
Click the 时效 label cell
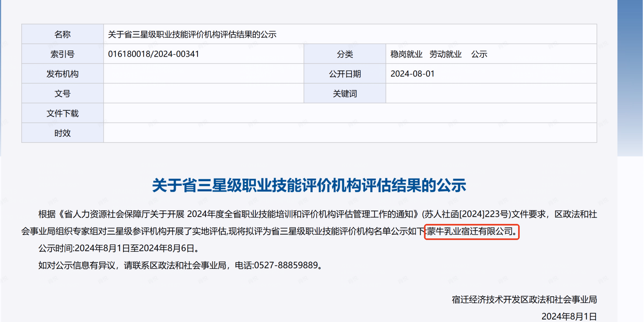(x=63, y=133)
